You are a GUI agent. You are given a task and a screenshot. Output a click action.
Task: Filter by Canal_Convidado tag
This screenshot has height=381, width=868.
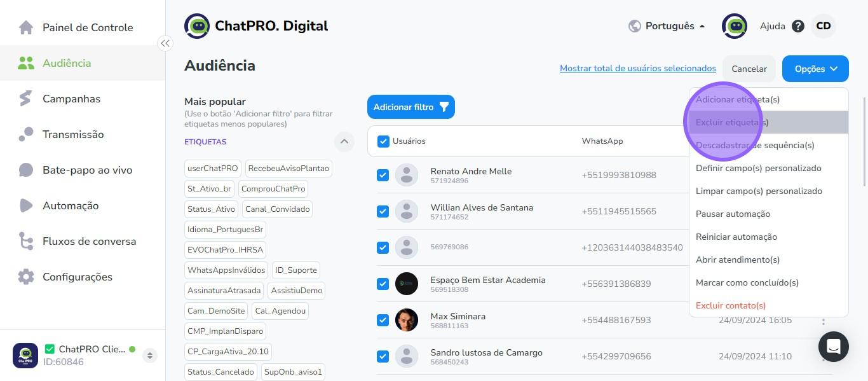278,209
